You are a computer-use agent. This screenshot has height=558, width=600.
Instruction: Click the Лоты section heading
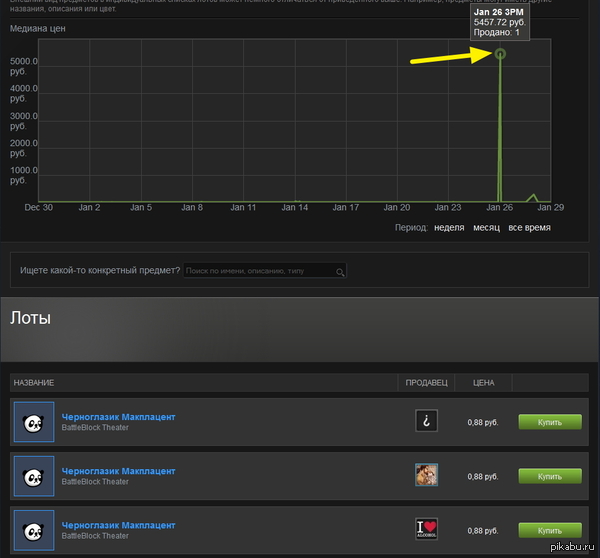point(30,318)
